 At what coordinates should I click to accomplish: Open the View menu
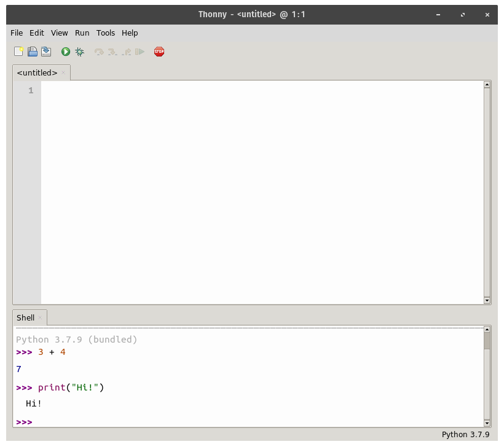60,33
